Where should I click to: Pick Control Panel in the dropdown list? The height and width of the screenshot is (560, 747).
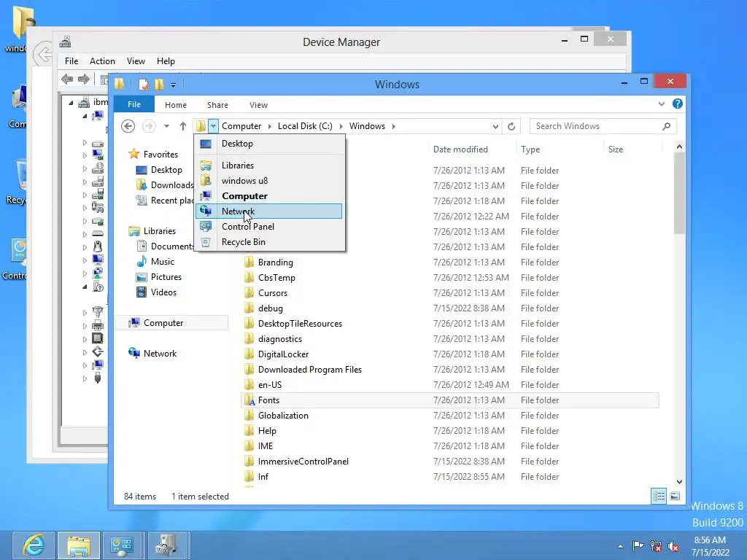pyautogui.click(x=269, y=227)
